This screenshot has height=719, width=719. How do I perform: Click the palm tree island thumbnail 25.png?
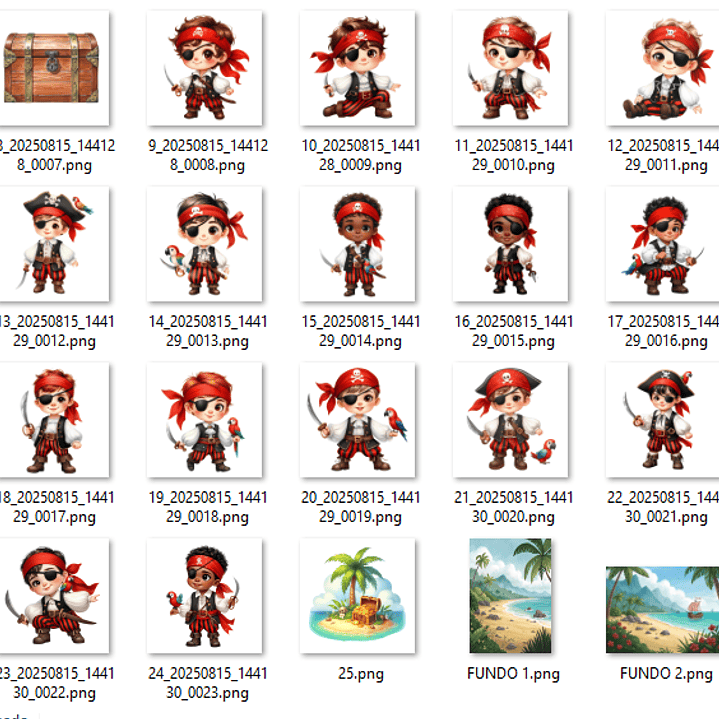click(357, 596)
